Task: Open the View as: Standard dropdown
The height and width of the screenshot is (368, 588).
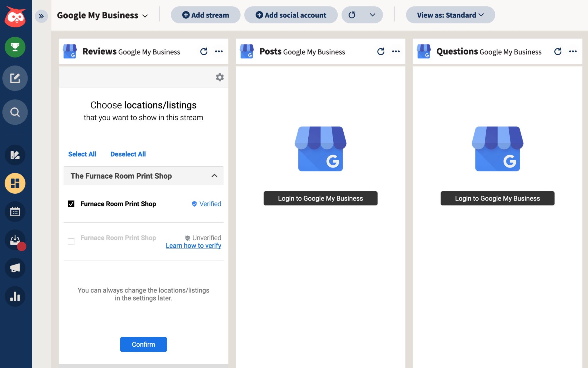Action: point(450,15)
